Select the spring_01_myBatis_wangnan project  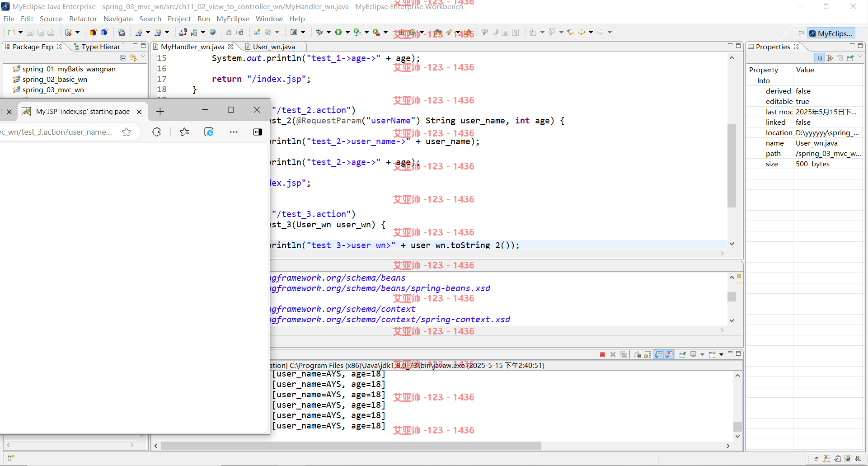click(x=69, y=69)
